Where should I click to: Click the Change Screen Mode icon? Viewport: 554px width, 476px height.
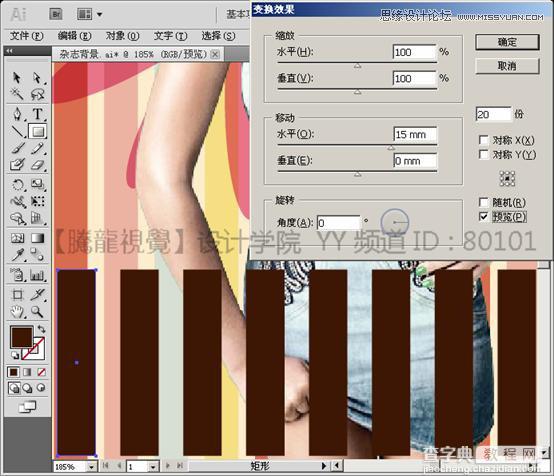tap(28, 407)
